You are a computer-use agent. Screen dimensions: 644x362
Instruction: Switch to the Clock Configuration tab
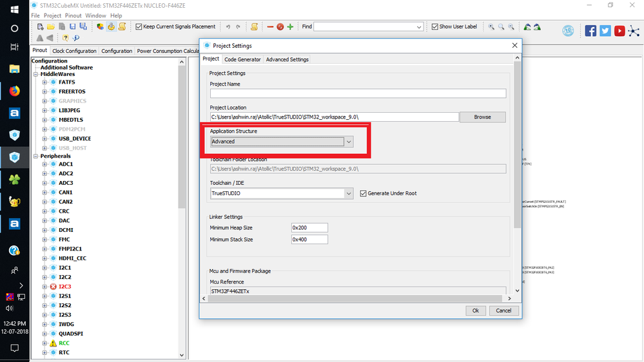pos(74,51)
